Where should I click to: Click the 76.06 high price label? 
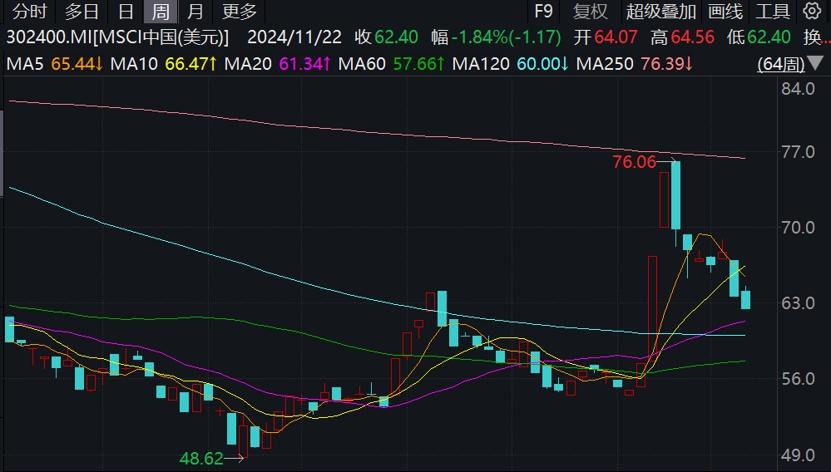[x=634, y=162]
